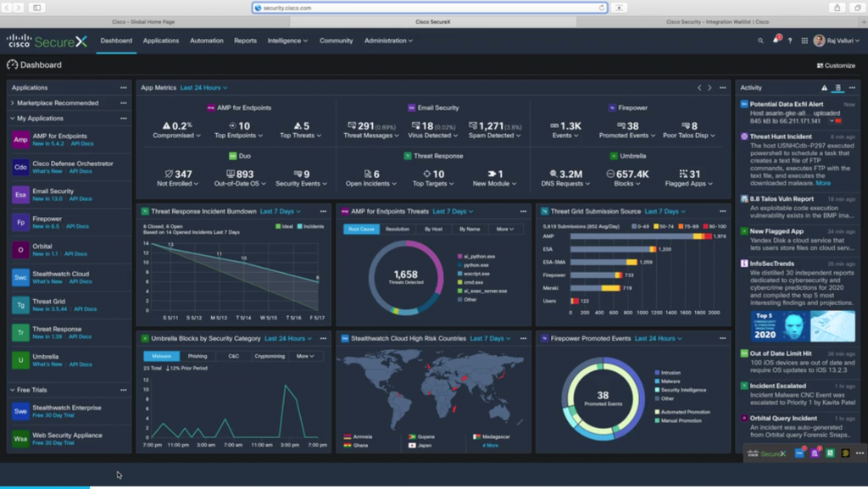
Task: Click the Umbrella app icon in sidebar
Action: coord(20,360)
